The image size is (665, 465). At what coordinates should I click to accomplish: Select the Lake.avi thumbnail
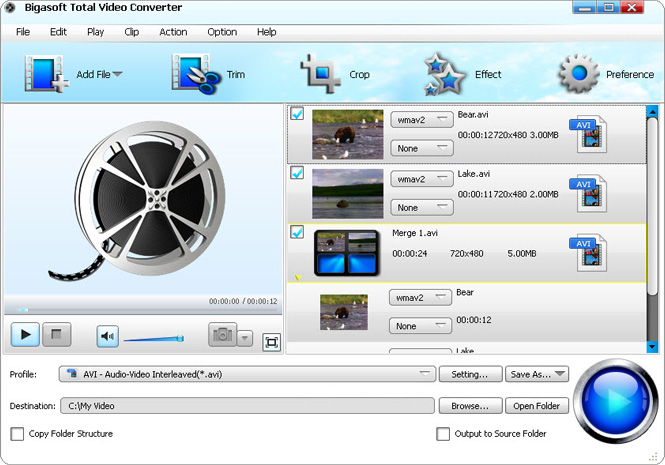(347, 194)
